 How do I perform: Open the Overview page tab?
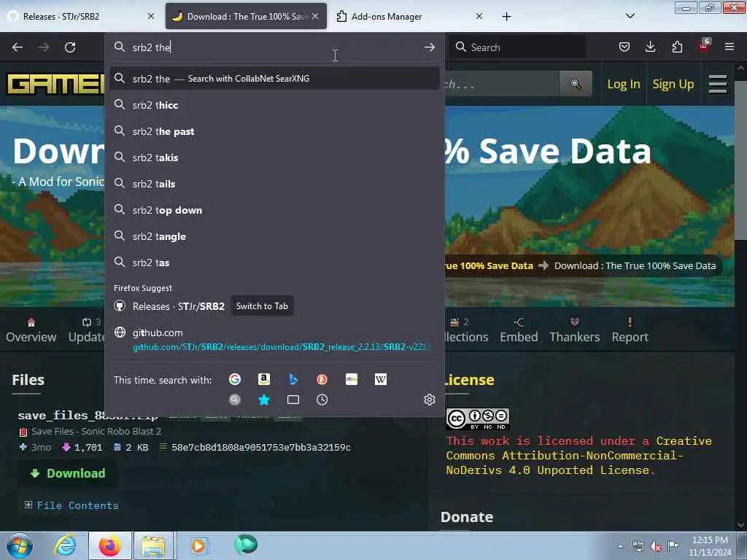coord(31,330)
